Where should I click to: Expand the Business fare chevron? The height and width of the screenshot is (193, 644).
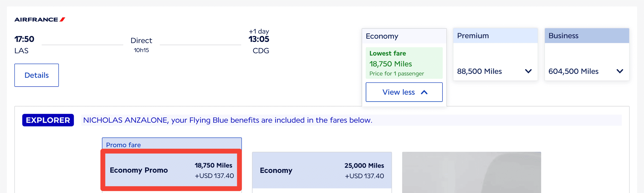(x=620, y=71)
